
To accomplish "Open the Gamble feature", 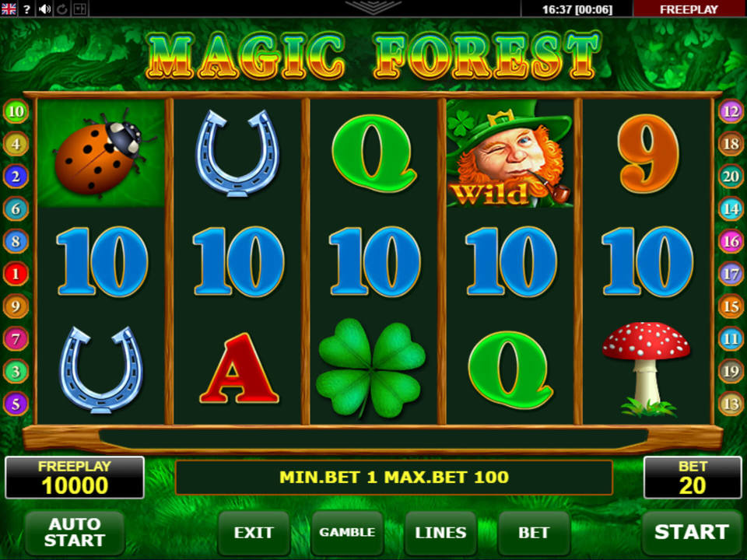I will click(x=347, y=532).
